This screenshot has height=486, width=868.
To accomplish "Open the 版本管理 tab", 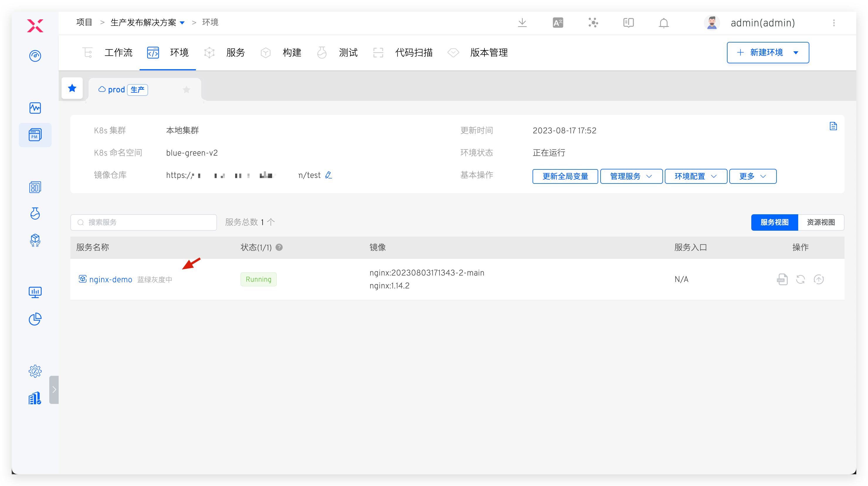I will click(x=489, y=52).
